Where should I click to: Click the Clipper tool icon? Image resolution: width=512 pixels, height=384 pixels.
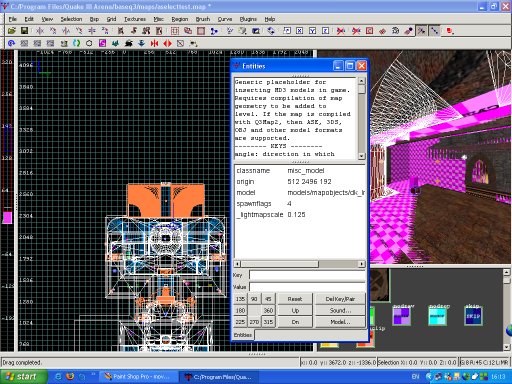tap(214, 31)
